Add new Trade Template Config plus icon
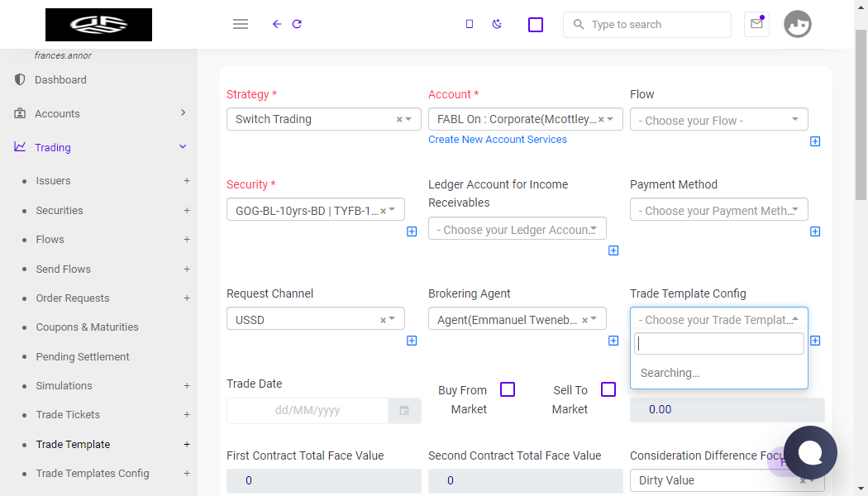Screen dimensions: 868x496 pyautogui.click(x=815, y=341)
